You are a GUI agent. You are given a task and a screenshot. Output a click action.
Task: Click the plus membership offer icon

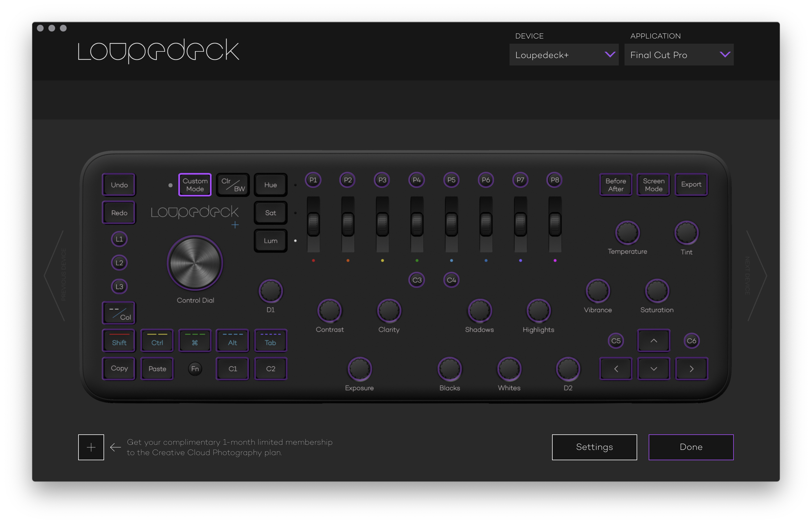[91, 447]
